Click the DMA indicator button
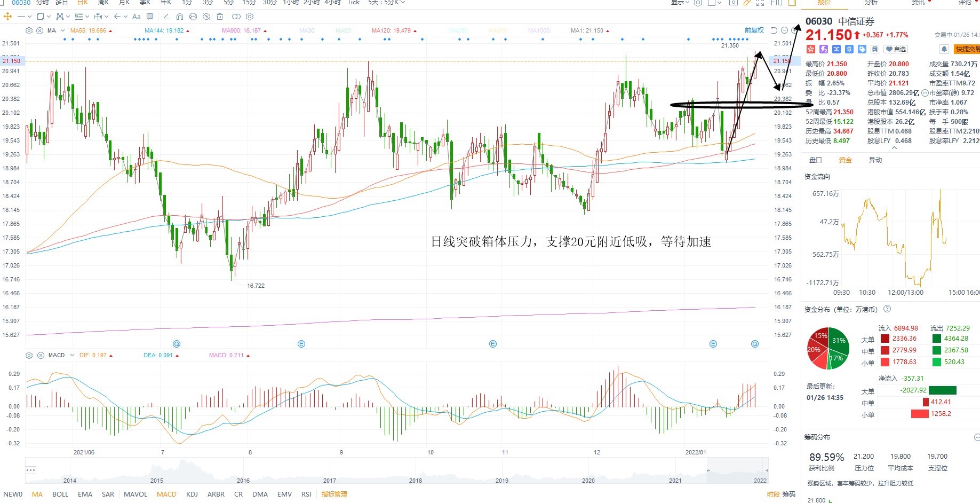The image size is (980, 503). click(260, 494)
